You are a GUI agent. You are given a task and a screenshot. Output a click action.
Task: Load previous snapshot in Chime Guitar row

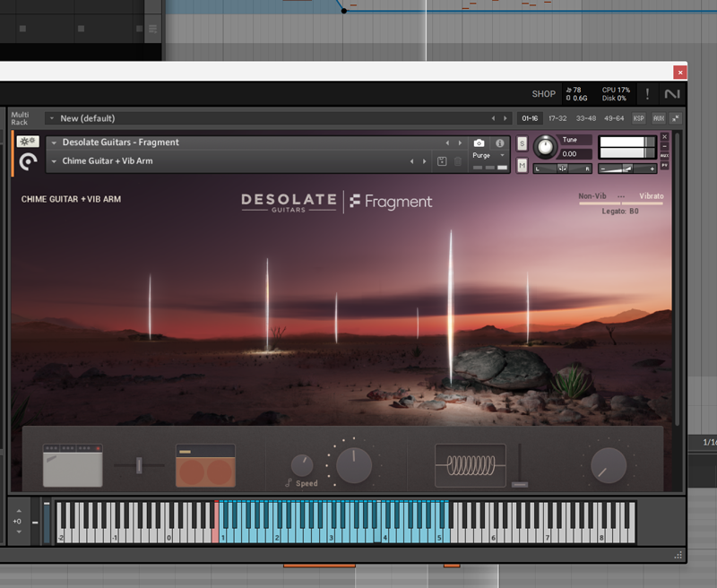tap(411, 161)
